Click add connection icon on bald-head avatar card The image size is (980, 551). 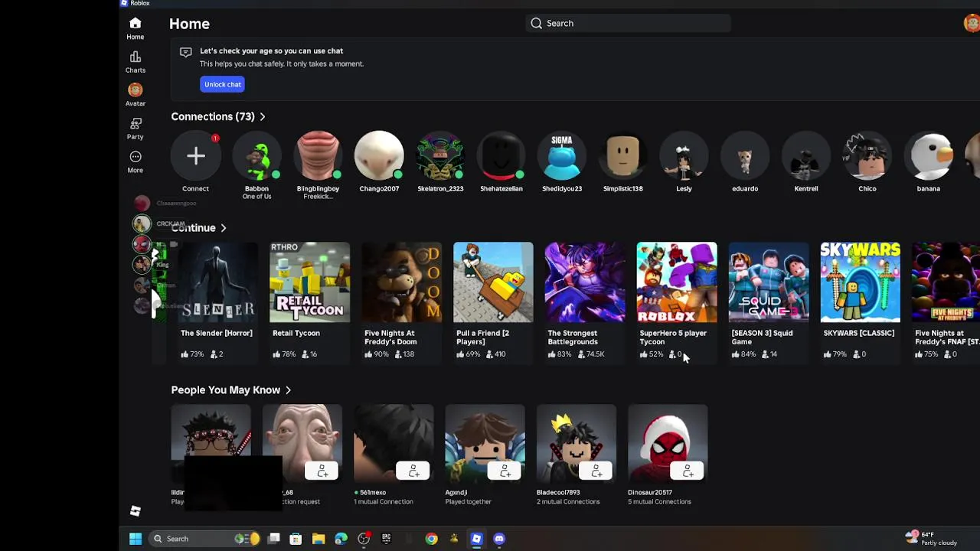[x=322, y=471]
